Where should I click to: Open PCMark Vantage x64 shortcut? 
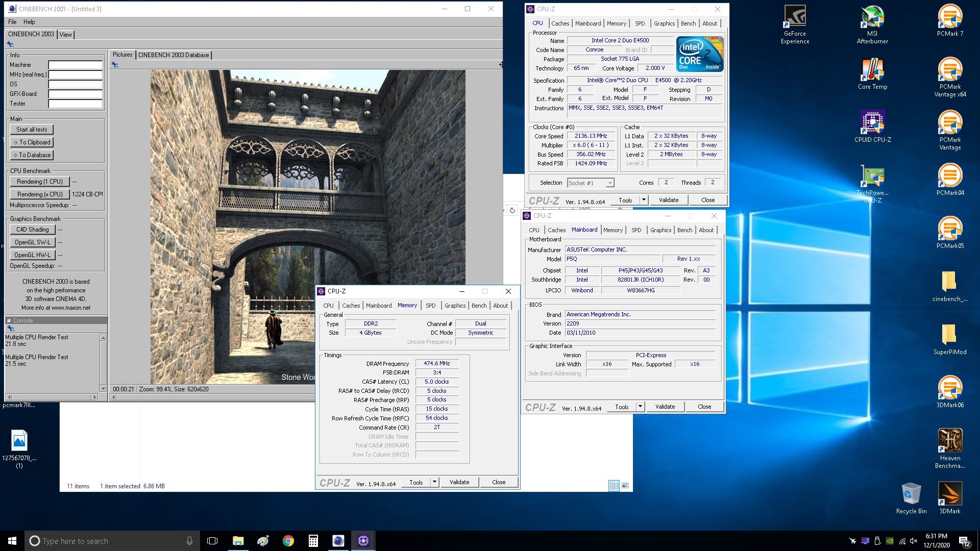point(950,78)
